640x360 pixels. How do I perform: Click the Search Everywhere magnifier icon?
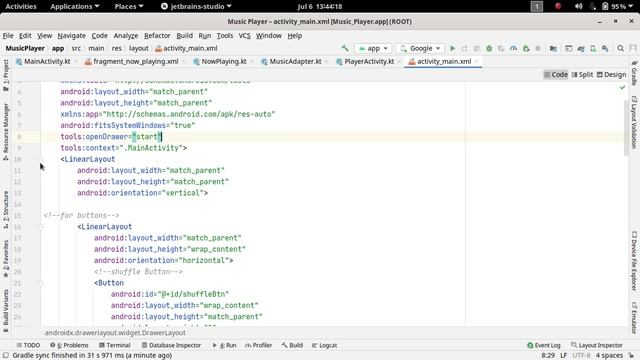(x=620, y=48)
